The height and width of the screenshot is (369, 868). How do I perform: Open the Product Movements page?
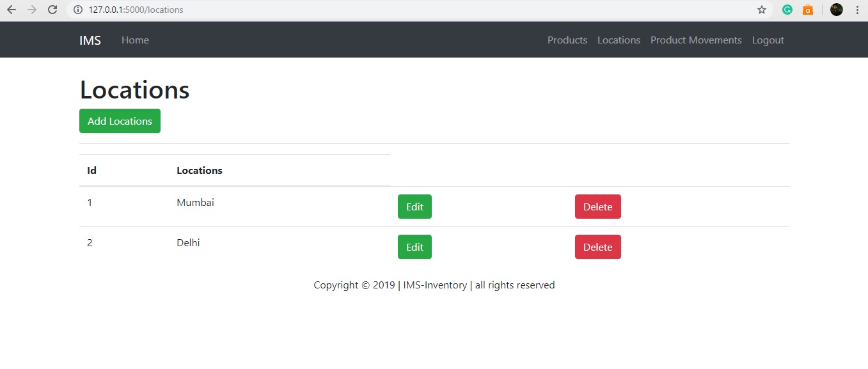pyautogui.click(x=695, y=40)
